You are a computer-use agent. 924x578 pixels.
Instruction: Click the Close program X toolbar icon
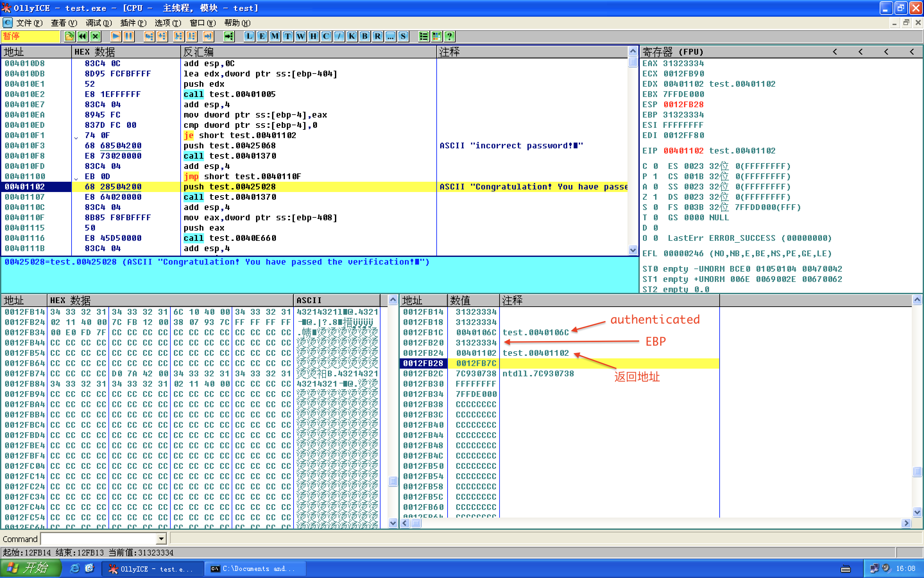tap(96, 36)
